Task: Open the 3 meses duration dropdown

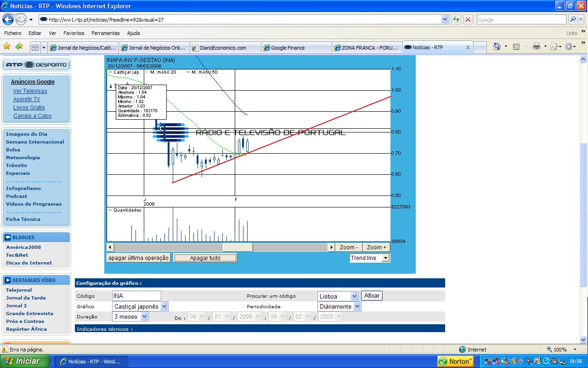Action: coord(145,316)
